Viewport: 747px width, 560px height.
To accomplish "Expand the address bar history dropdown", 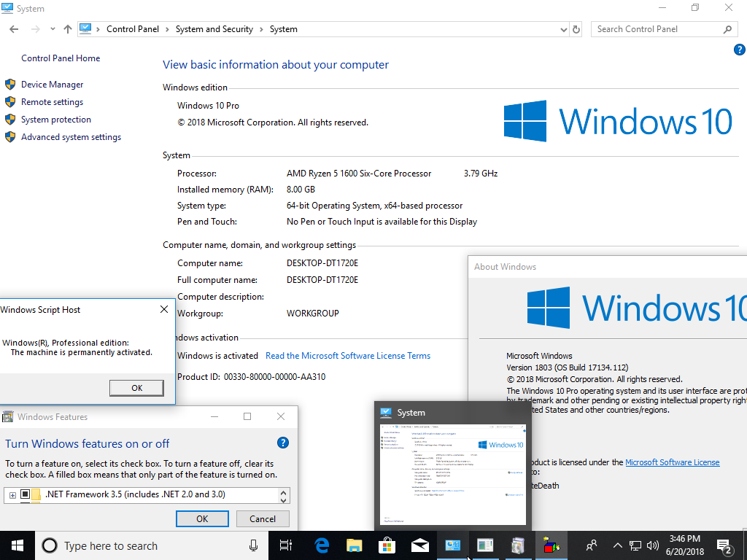I will coord(564,29).
